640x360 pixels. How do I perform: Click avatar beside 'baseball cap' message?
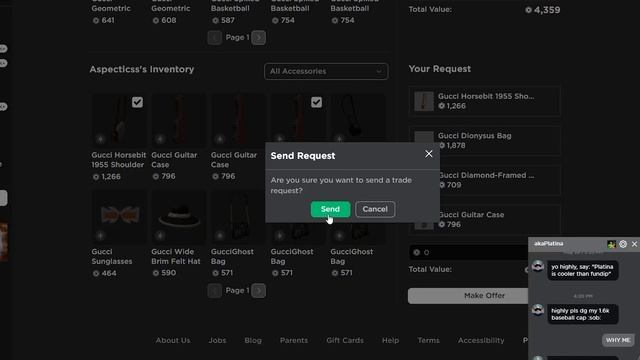tap(538, 310)
